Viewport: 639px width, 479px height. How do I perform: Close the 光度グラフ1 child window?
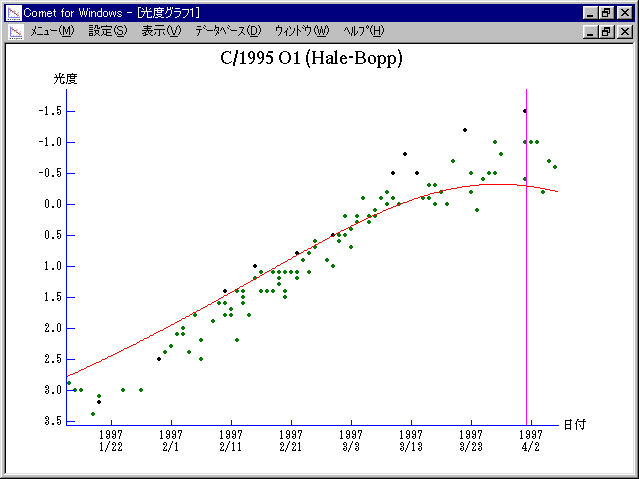tap(624, 31)
